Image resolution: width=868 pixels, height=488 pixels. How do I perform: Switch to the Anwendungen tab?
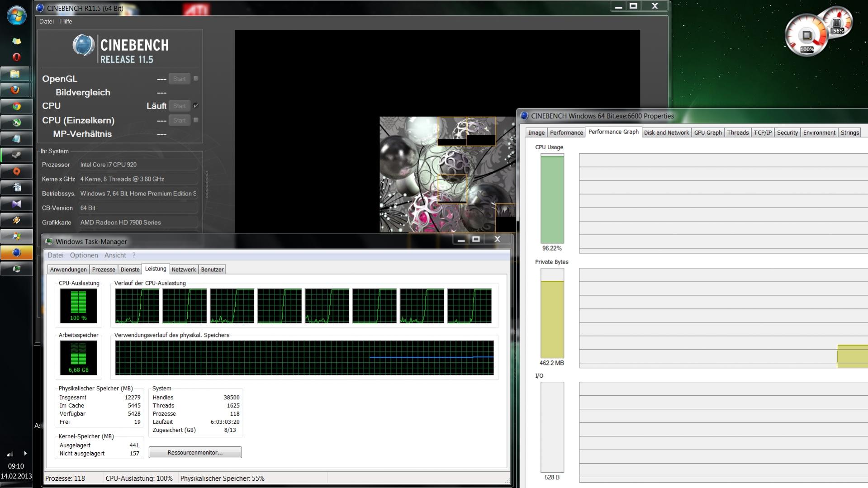(x=68, y=270)
